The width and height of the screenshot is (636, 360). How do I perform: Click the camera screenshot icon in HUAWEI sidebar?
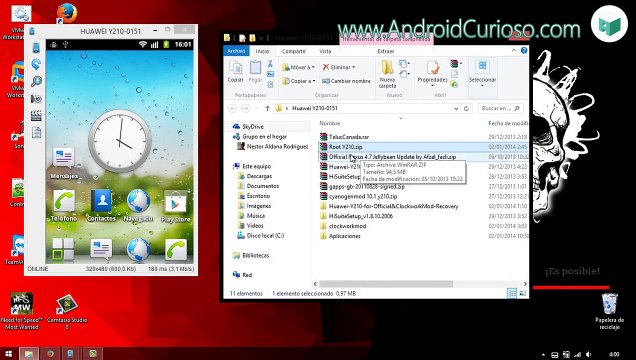pos(36,99)
